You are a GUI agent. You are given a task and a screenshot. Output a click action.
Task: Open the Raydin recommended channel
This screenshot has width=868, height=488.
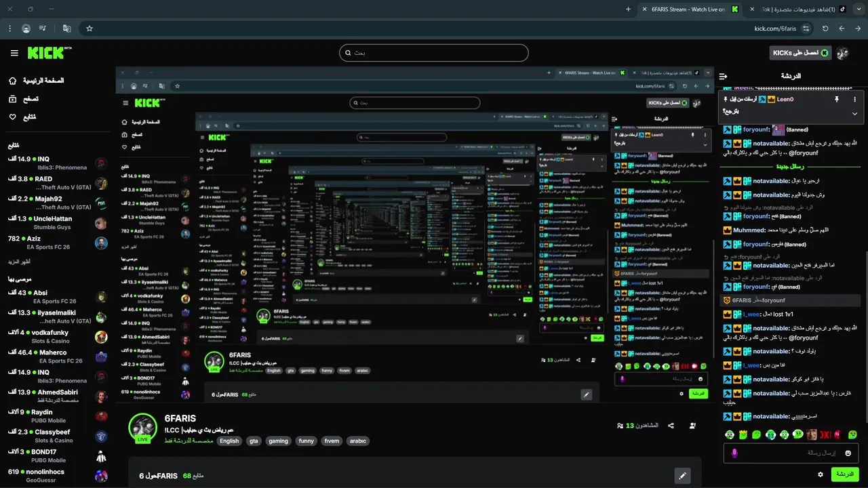58,416
